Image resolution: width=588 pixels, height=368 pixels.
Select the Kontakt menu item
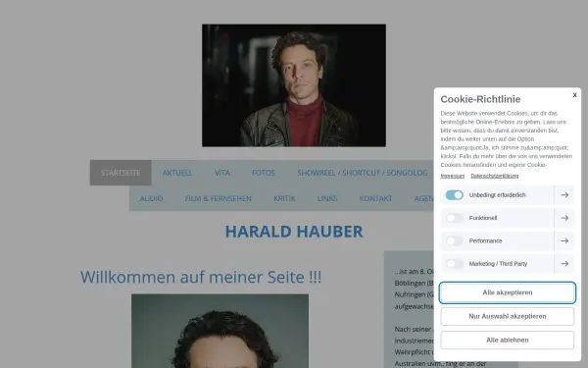[375, 198]
